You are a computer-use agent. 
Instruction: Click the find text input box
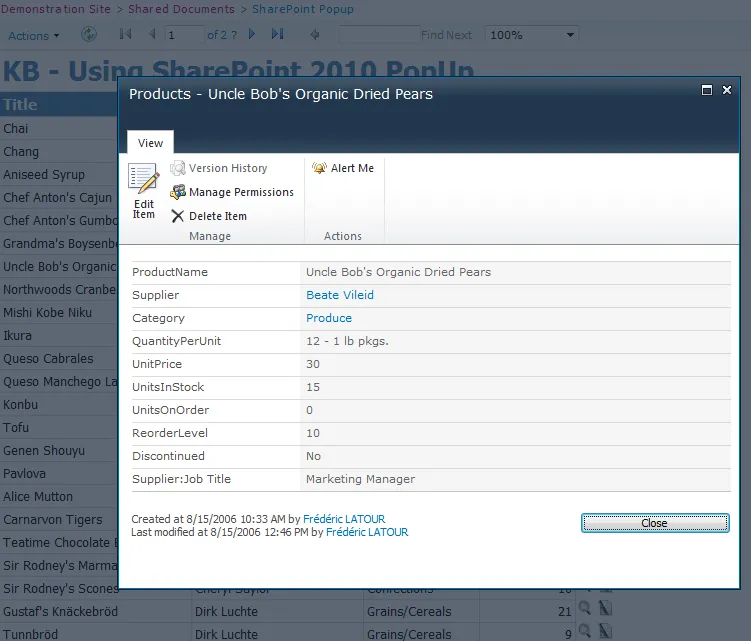pyautogui.click(x=377, y=35)
